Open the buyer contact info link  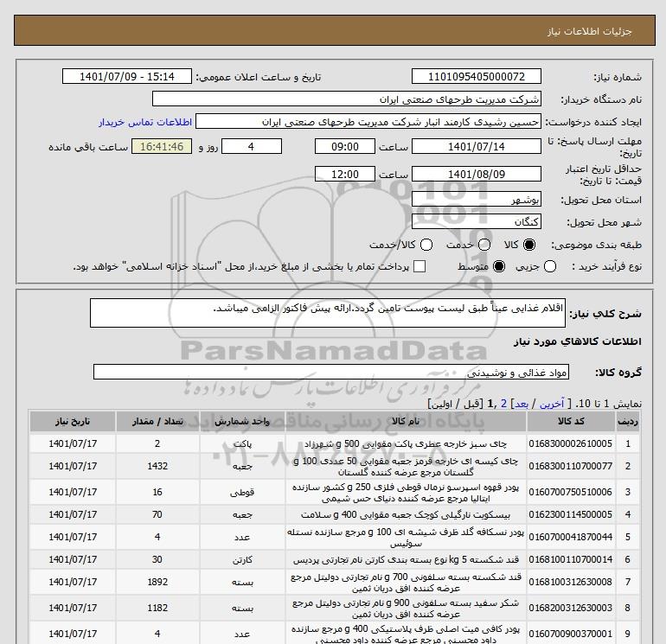point(145,122)
